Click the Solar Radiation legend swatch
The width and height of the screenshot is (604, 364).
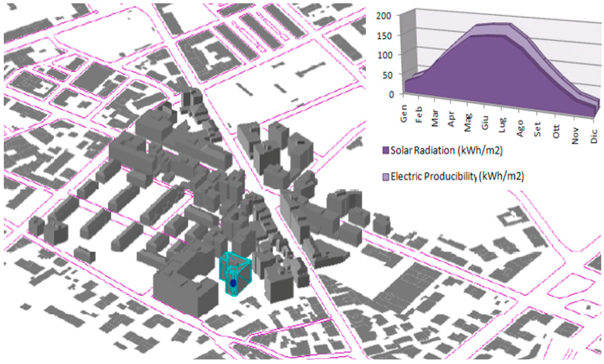pyautogui.click(x=386, y=150)
